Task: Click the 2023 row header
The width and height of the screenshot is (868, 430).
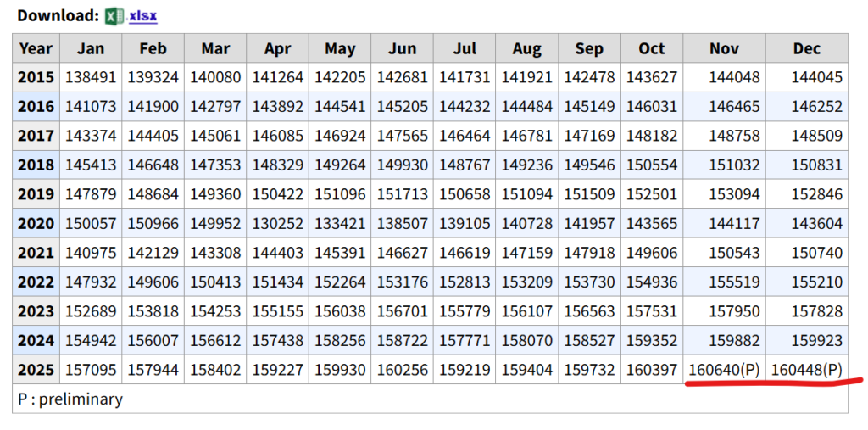Action: 36,311
